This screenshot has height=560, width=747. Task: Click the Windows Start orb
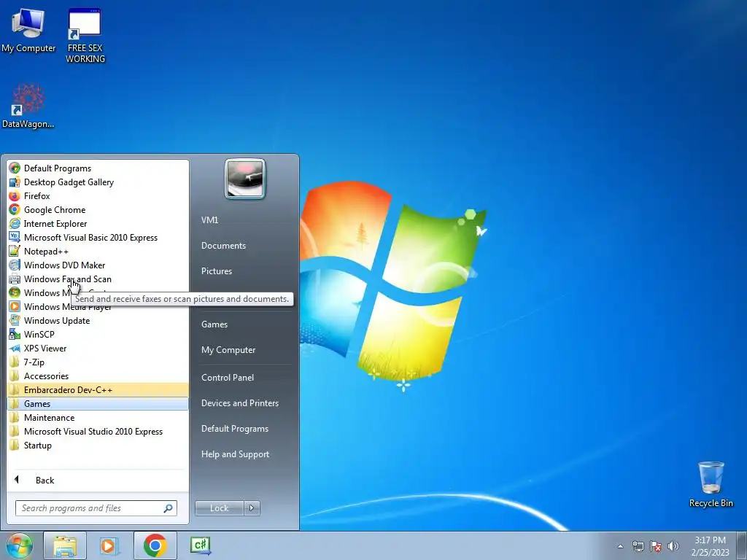[20, 545]
